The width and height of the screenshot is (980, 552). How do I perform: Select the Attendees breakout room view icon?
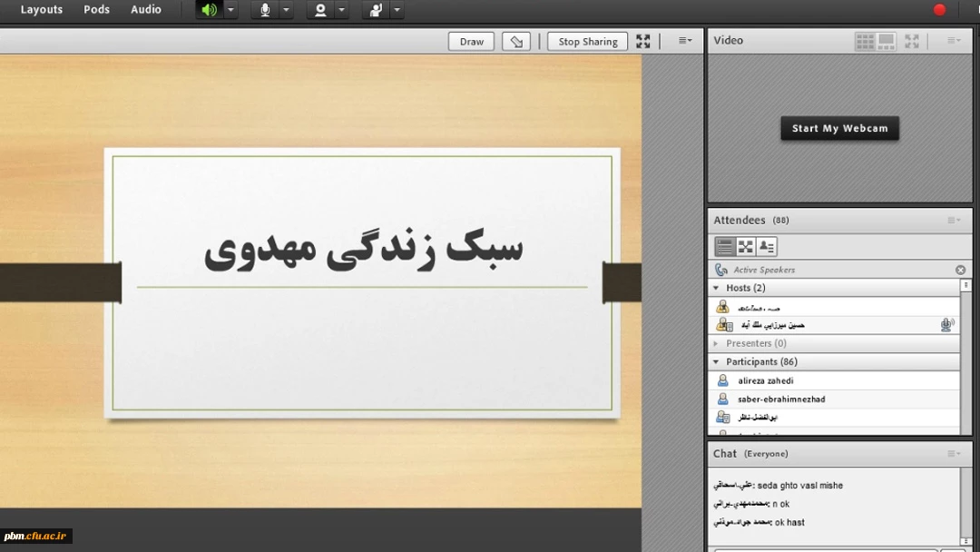(x=746, y=247)
